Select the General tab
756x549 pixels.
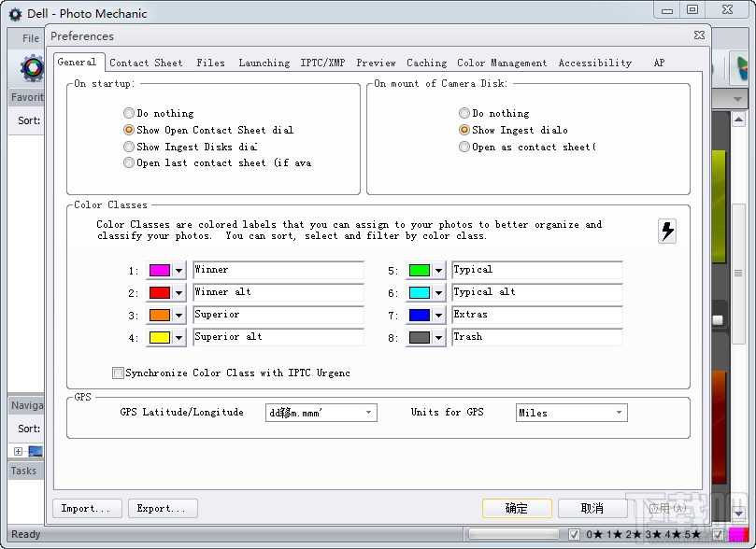(x=77, y=63)
